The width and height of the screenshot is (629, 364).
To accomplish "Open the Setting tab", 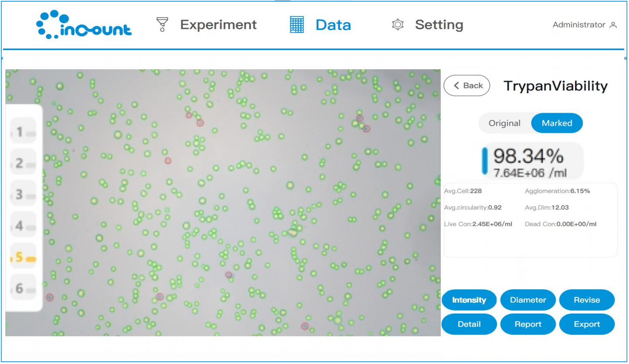I will tap(439, 25).
